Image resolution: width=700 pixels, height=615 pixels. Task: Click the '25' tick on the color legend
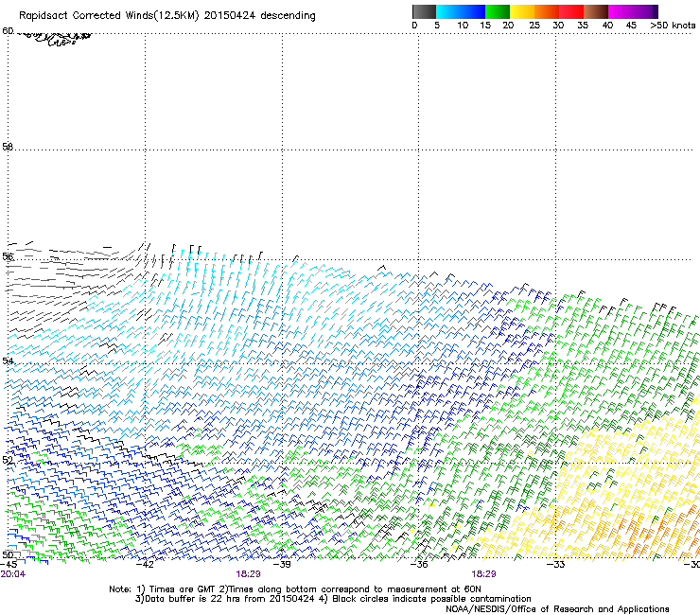pos(534,26)
